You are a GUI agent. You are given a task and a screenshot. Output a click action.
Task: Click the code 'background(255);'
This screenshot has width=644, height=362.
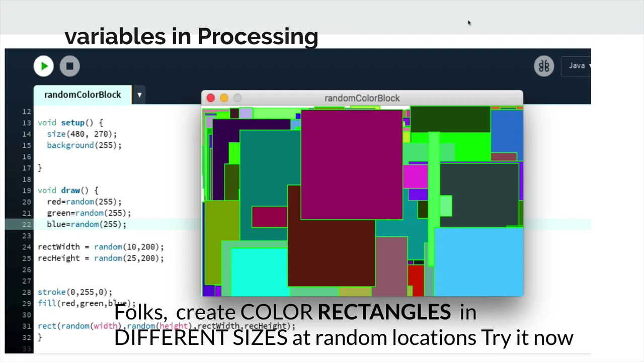click(84, 145)
